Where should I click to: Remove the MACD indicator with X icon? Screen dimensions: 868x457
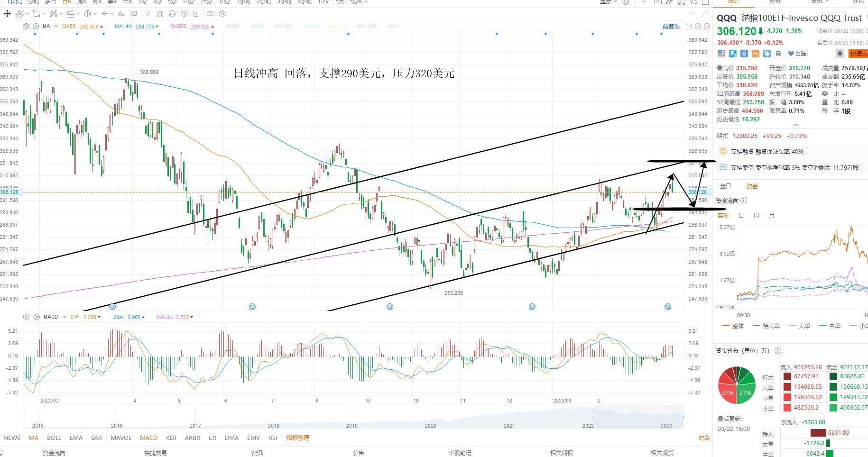(37, 317)
